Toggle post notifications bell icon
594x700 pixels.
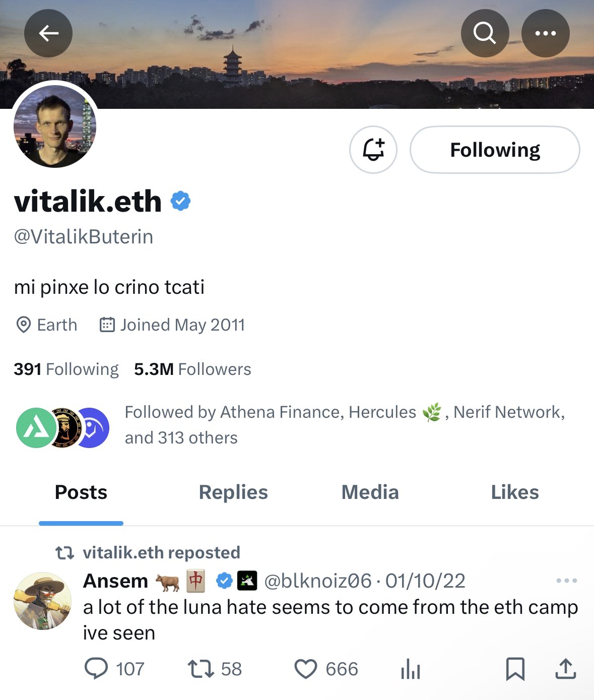pyautogui.click(x=373, y=150)
